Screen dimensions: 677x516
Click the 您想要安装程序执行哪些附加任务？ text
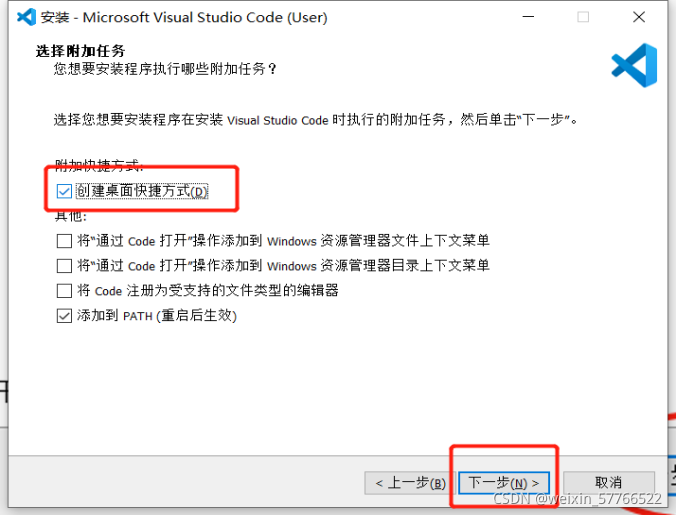coord(165,69)
